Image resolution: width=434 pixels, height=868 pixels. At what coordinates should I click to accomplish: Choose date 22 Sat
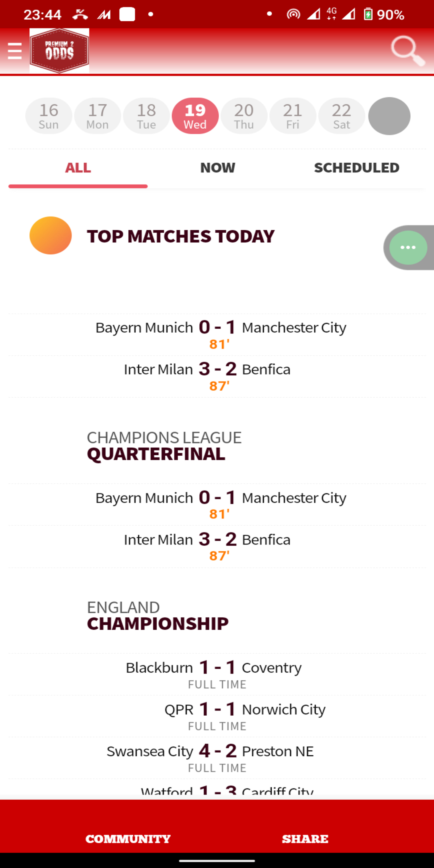(342, 116)
